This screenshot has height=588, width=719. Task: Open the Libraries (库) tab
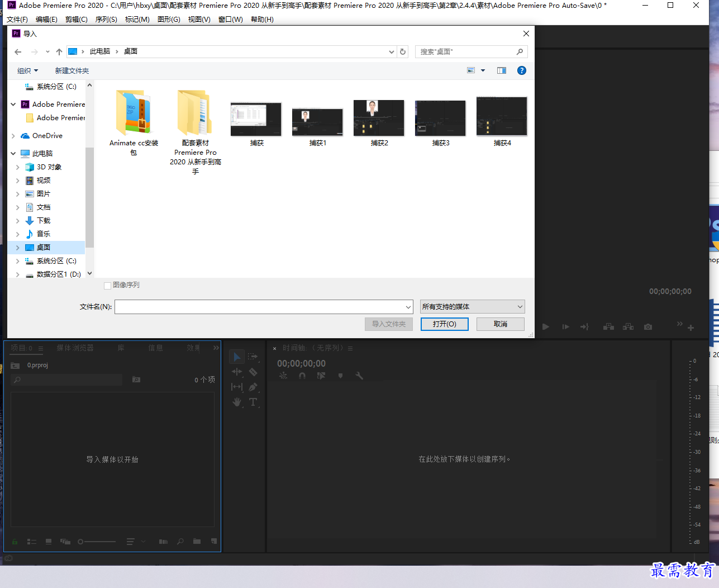pos(121,348)
